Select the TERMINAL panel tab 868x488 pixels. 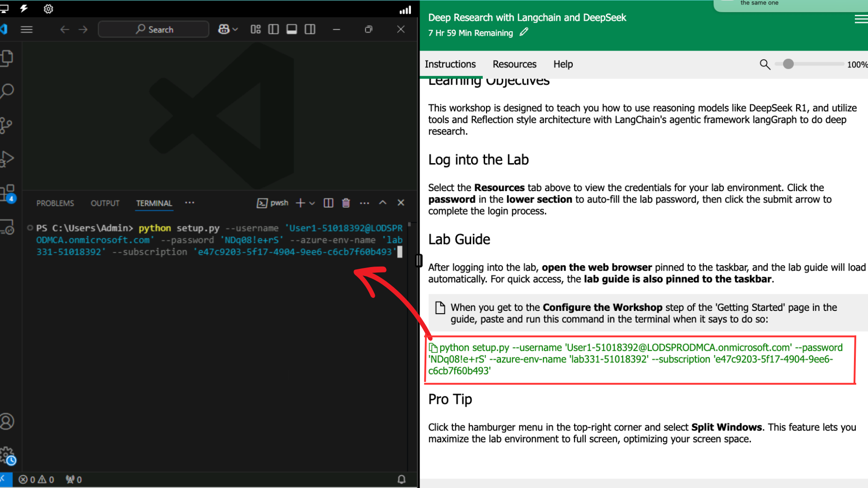click(x=154, y=203)
